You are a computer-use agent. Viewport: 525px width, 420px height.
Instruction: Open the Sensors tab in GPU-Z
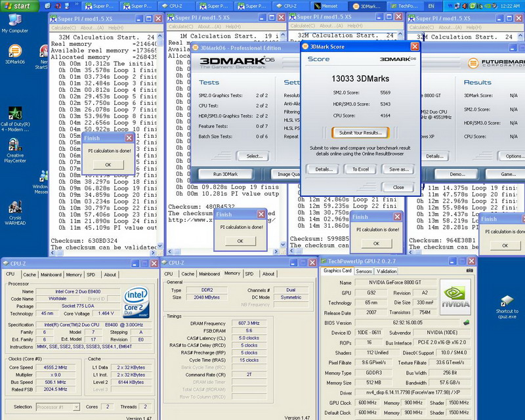pyautogui.click(x=364, y=271)
